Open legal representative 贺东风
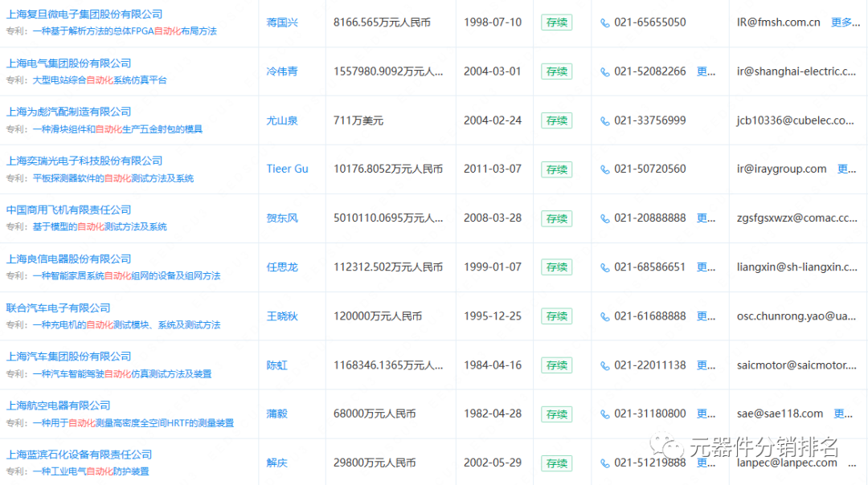868x485 pixels. point(282,218)
